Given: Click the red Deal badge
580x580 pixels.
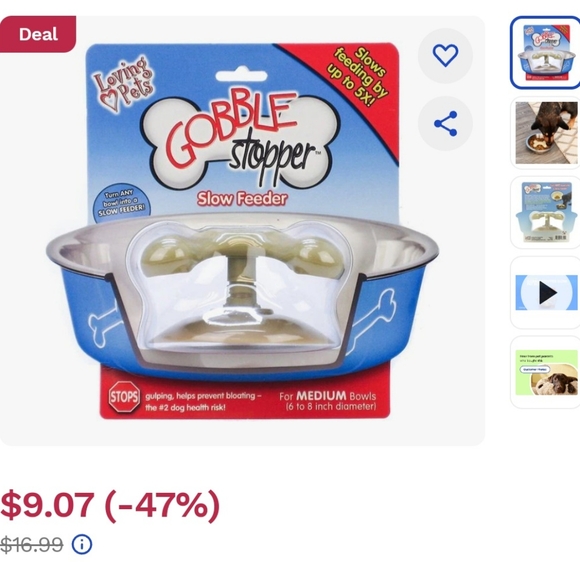Looking at the screenshot, I should (x=38, y=34).
